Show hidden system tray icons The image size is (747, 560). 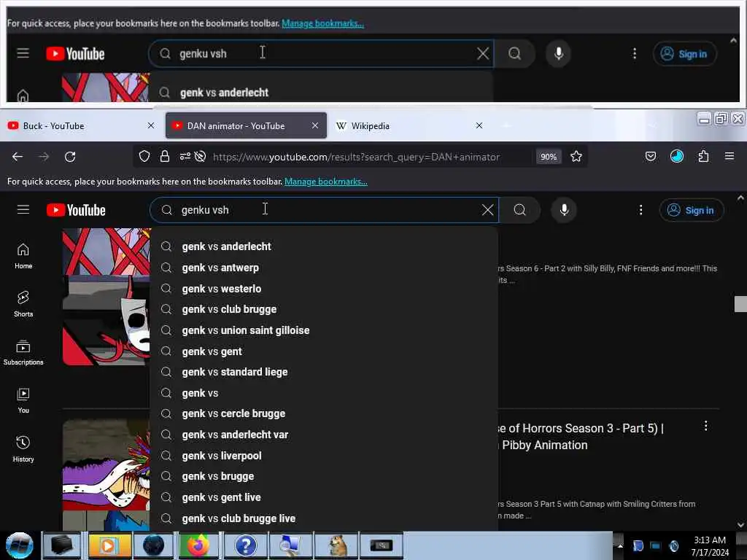point(620,546)
